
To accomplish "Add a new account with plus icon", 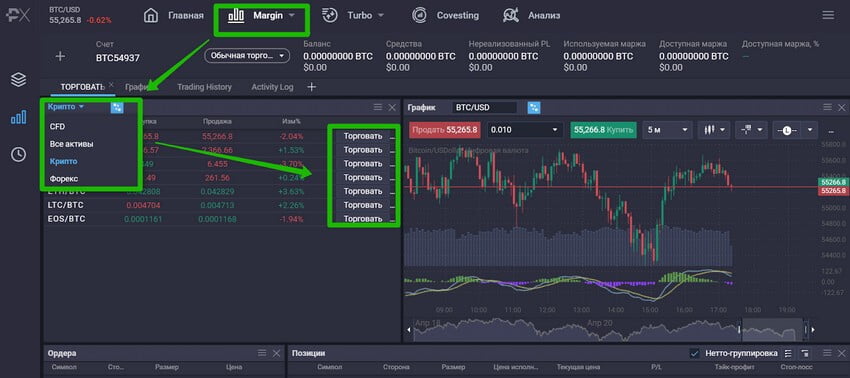I will (60, 56).
